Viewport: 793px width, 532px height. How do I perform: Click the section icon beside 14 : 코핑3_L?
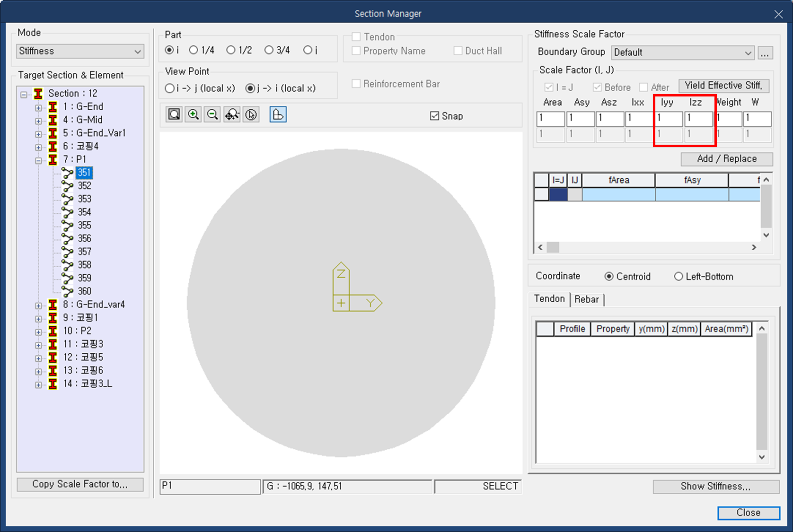pyautogui.click(x=53, y=384)
